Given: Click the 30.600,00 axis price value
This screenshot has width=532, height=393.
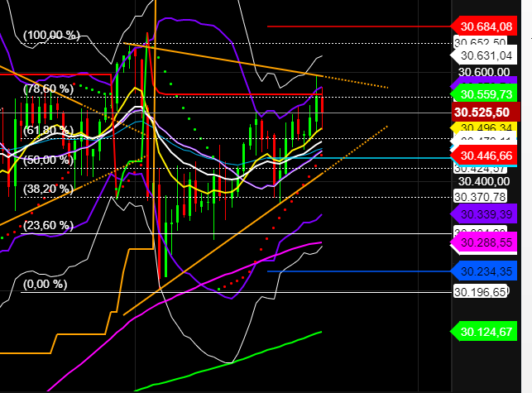Looking at the screenshot, I should tap(484, 72).
